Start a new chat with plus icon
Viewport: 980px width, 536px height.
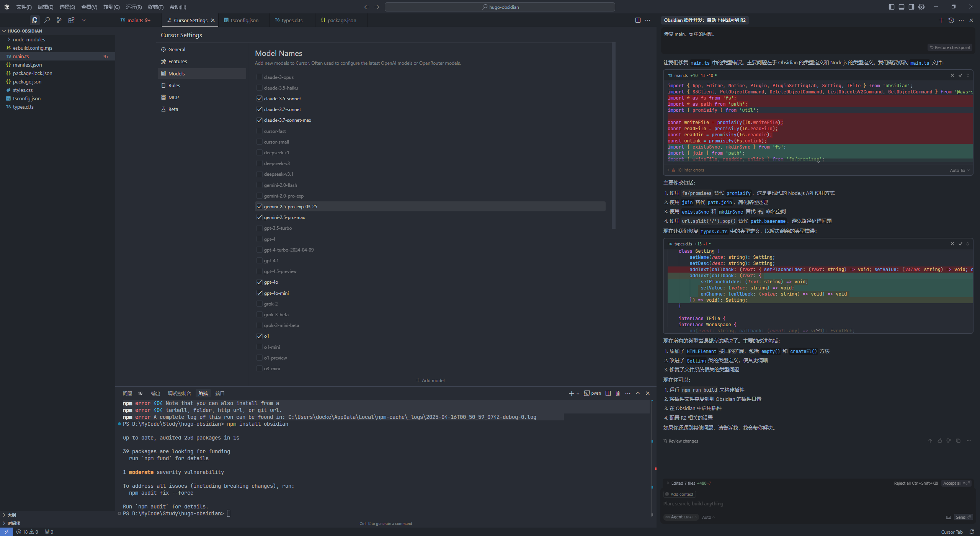pos(941,20)
